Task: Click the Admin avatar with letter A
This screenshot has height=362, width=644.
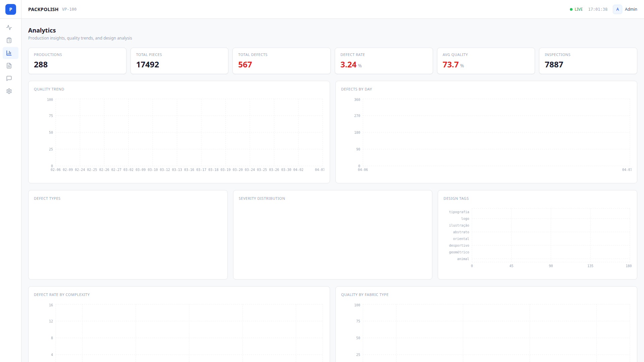Action: (x=617, y=9)
